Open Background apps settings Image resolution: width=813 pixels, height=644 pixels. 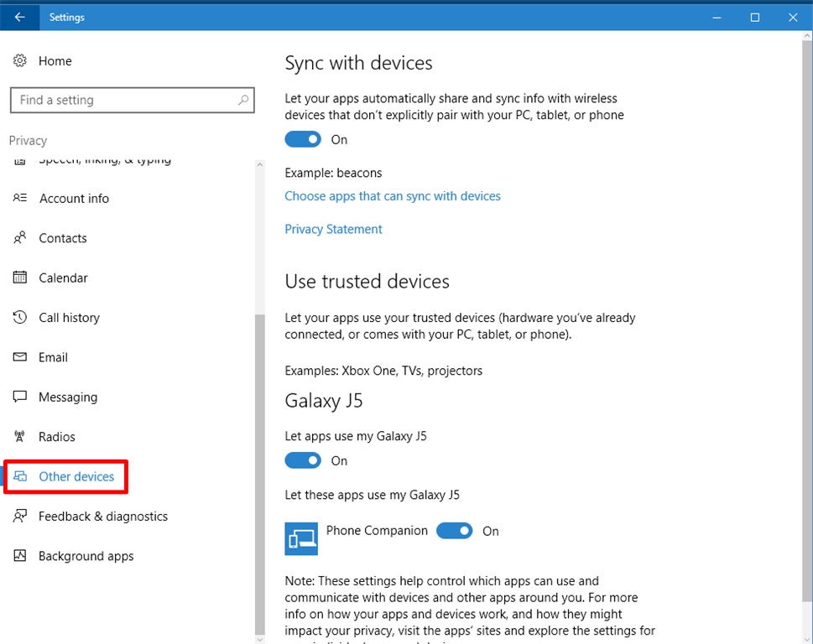pyautogui.click(x=86, y=556)
